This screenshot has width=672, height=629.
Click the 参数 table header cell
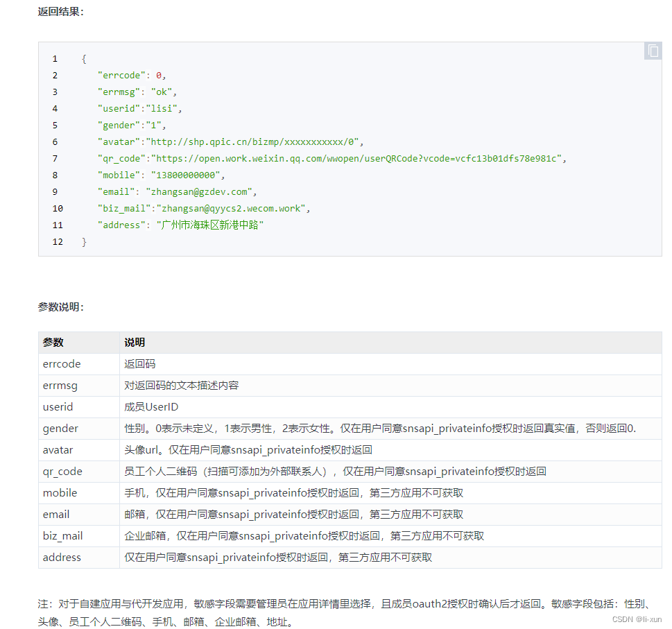[x=79, y=343]
